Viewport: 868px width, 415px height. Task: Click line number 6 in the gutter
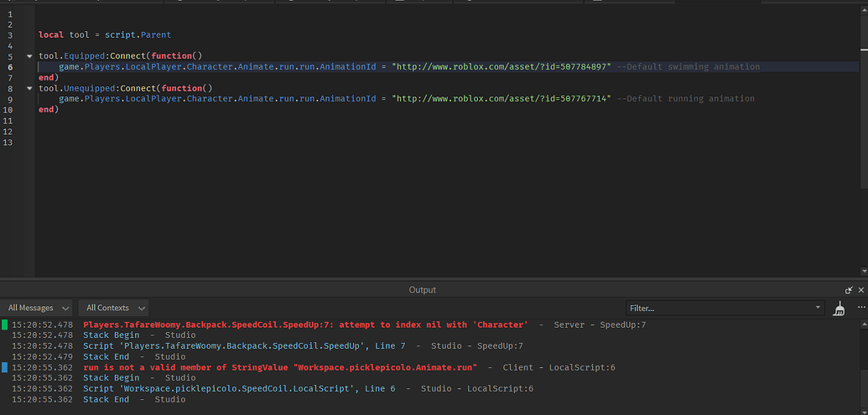(x=10, y=67)
